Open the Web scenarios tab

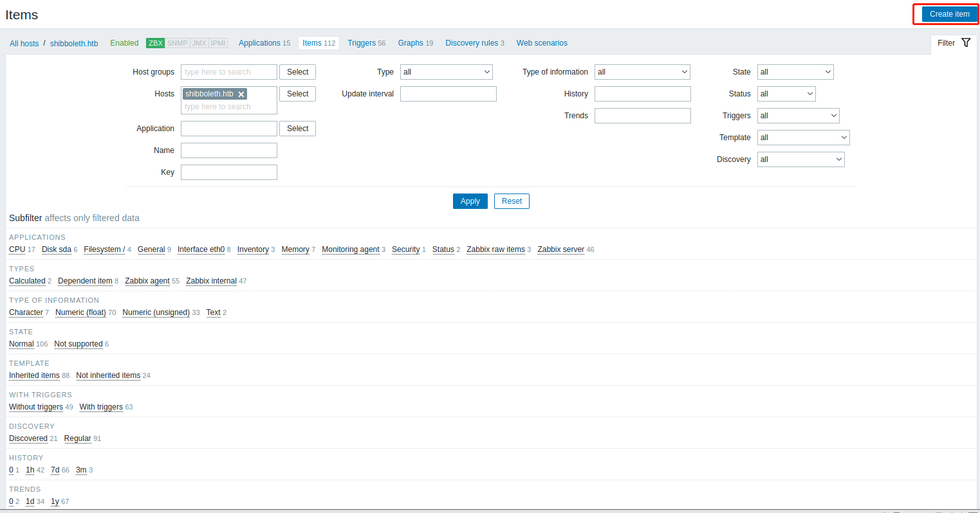pyautogui.click(x=542, y=43)
